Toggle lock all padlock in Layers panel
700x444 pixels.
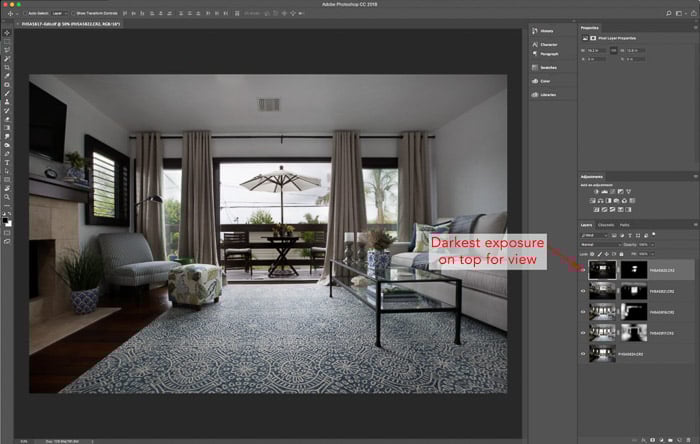621,254
